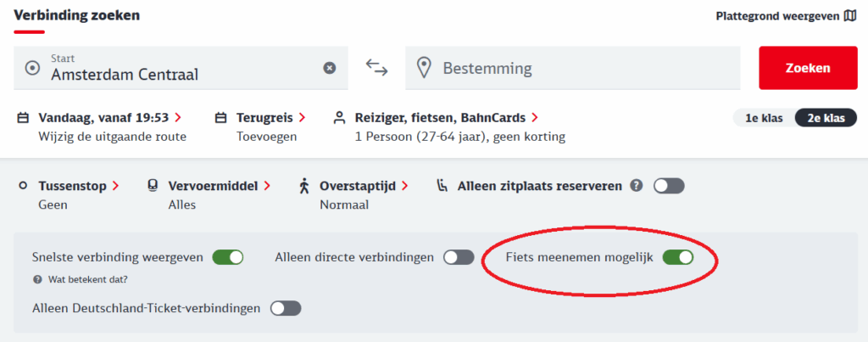Click the question mark icon by Wat betekent dat?
The height and width of the screenshot is (342, 868).
[x=37, y=279]
